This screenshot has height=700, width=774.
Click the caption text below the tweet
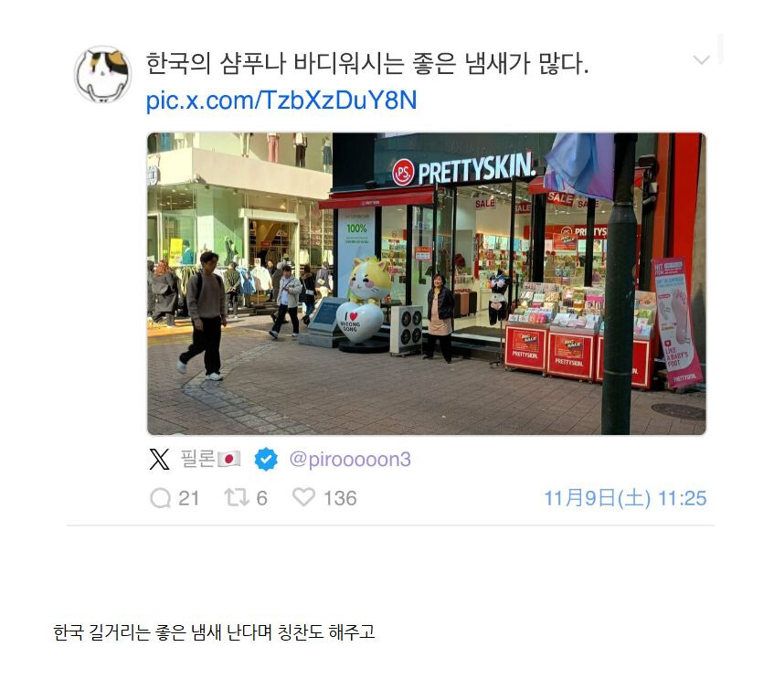(214, 632)
